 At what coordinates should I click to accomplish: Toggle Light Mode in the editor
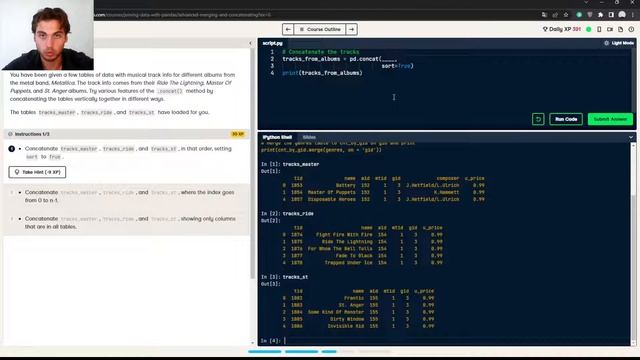click(619, 43)
